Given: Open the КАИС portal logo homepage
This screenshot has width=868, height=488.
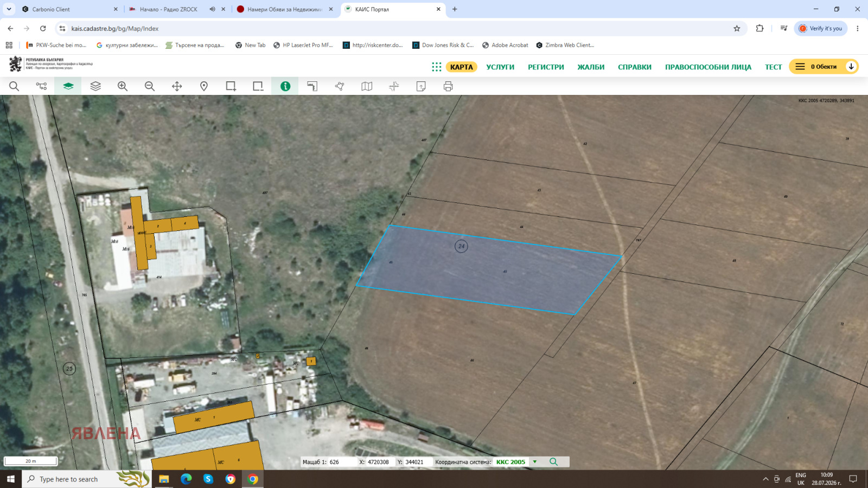Looking at the screenshot, I should tap(51, 64).
